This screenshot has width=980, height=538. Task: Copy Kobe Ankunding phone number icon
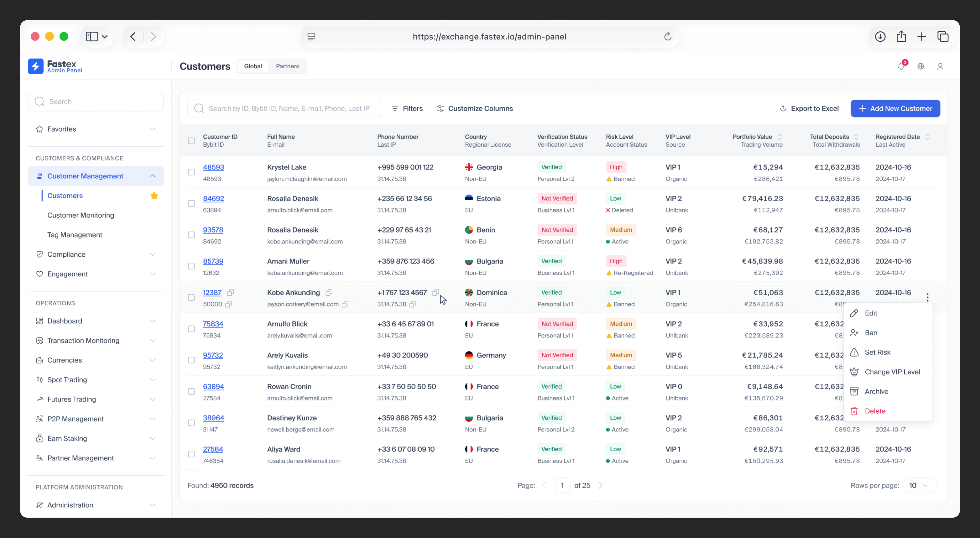(435, 293)
